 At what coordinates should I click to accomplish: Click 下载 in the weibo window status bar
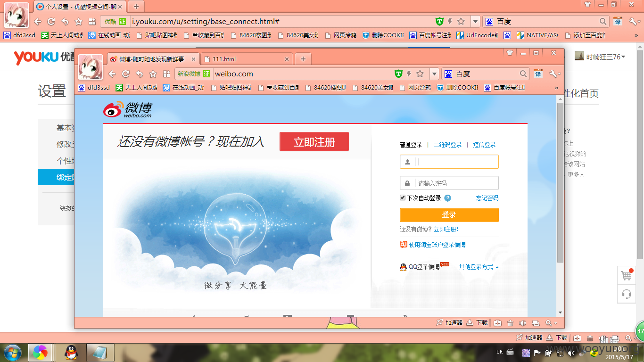477,323
